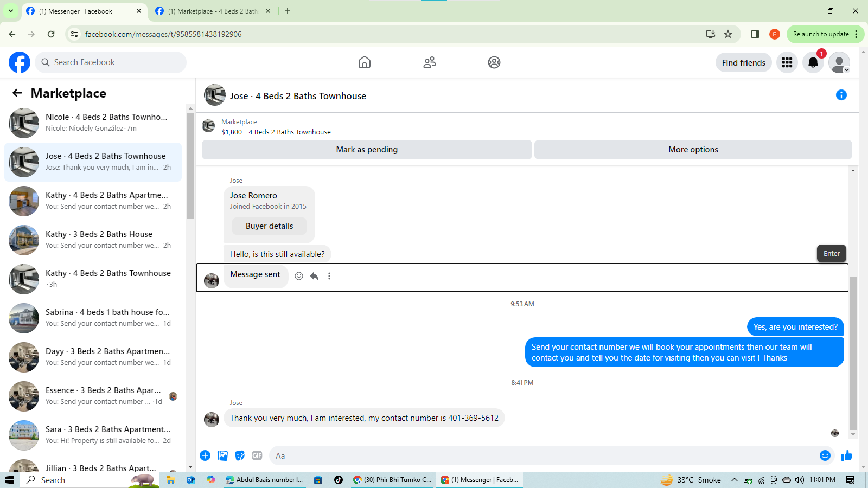This screenshot has width=868, height=488.
Task: Open the volume control in system tray
Action: (799, 480)
